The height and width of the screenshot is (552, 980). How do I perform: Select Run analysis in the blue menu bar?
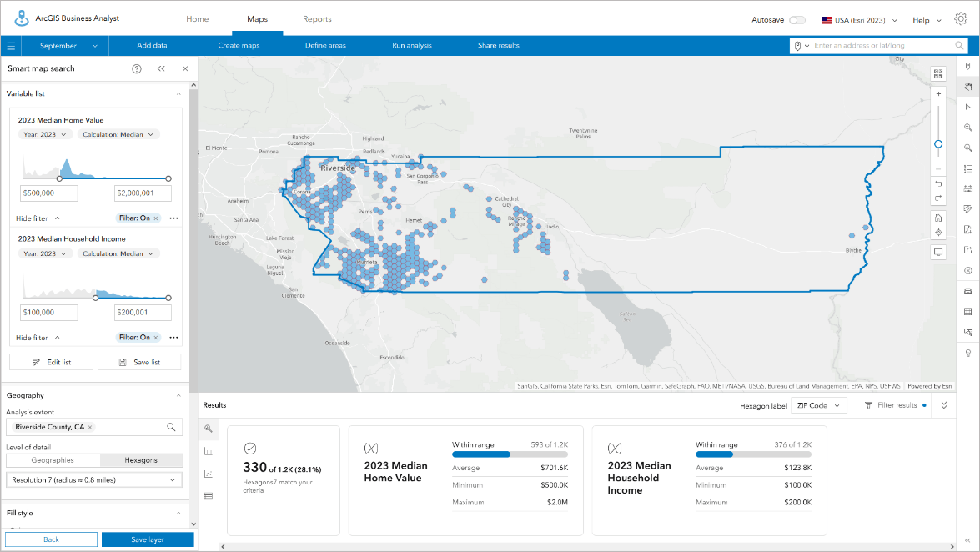(x=411, y=46)
